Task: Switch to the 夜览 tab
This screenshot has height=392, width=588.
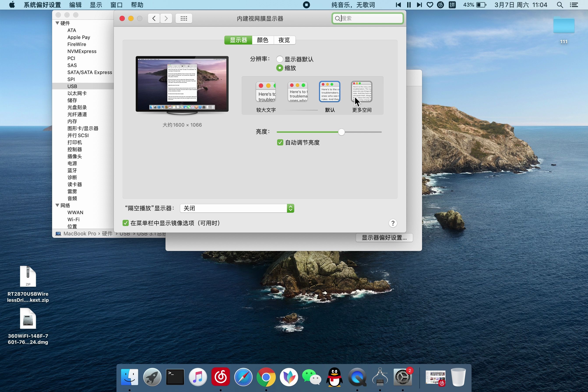Action: point(284,40)
